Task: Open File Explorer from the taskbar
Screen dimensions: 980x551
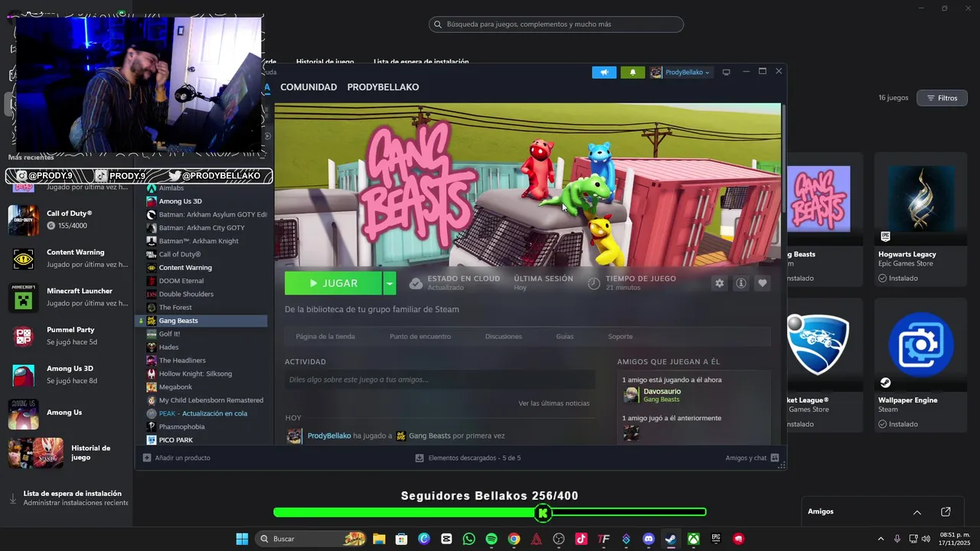Action: (x=379, y=539)
